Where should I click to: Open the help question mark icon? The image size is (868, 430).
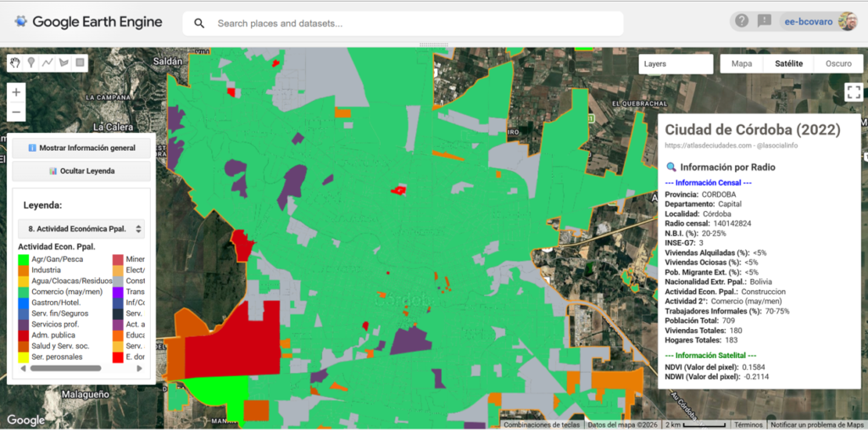[742, 21]
